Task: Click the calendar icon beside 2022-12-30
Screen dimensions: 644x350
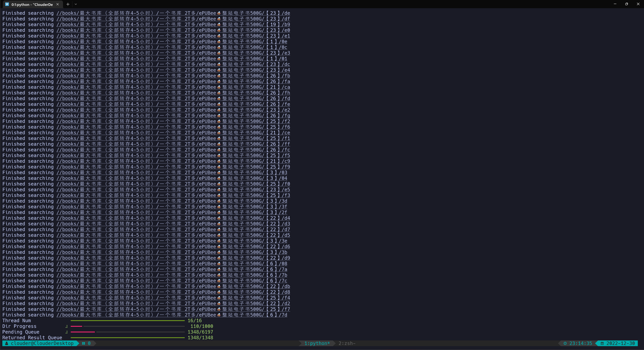Action: coord(602,343)
